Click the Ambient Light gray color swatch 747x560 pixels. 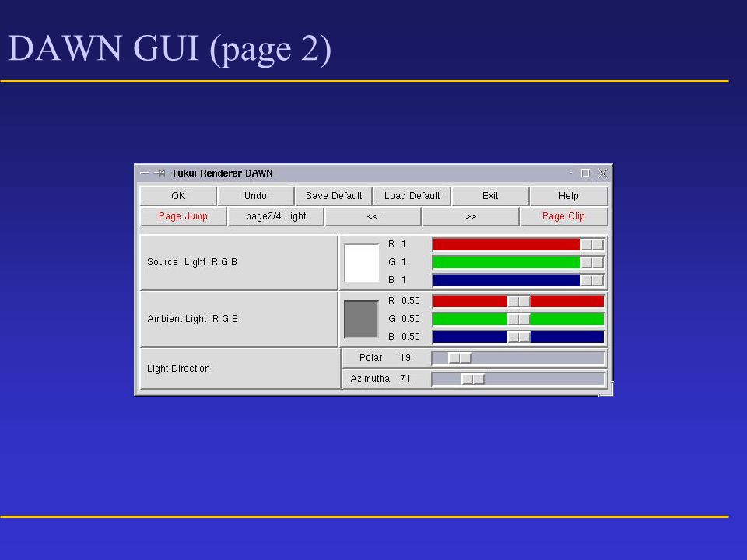(361, 319)
